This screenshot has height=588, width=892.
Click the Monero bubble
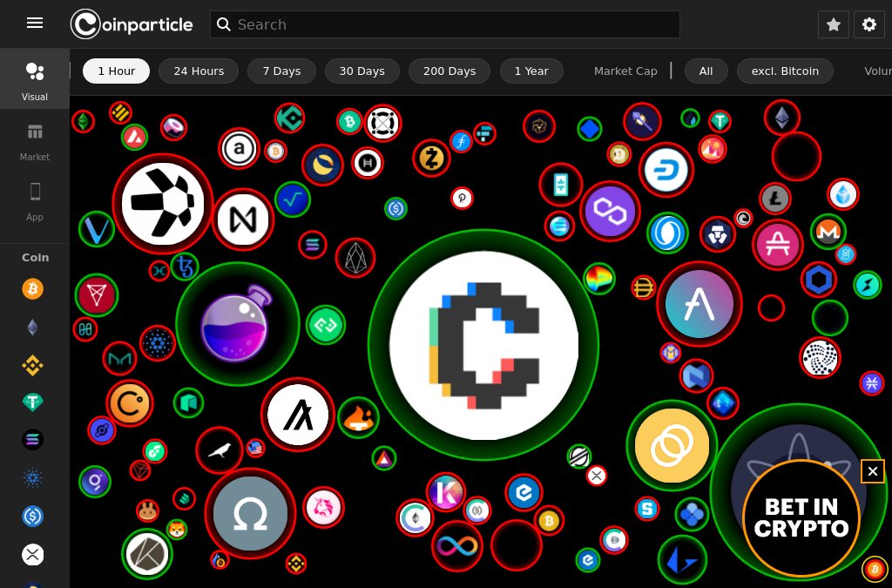pos(828,232)
